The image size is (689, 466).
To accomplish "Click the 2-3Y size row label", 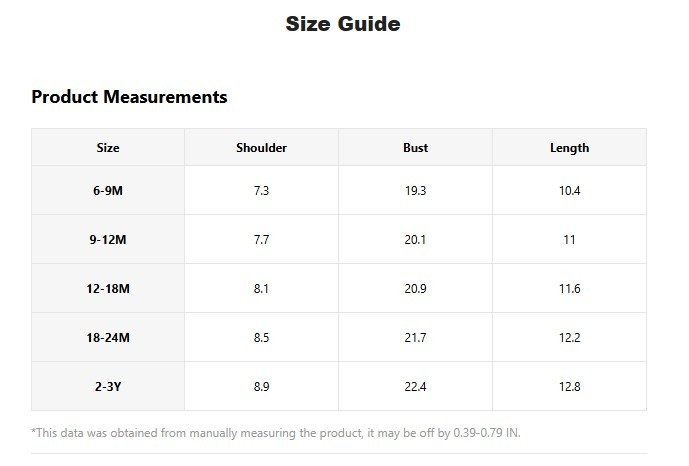I will [x=108, y=387].
